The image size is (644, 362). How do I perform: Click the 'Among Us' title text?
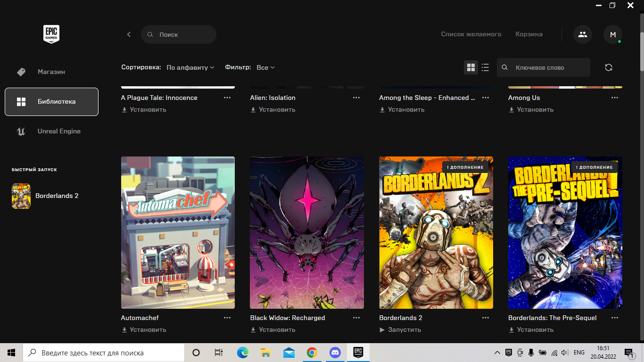524,98
